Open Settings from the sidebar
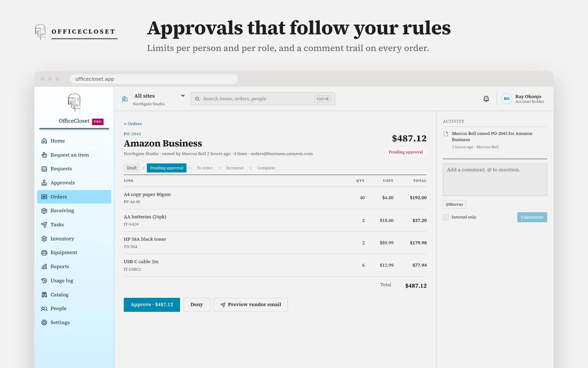Image resolution: width=588 pixels, height=368 pixels. (74, 323)
